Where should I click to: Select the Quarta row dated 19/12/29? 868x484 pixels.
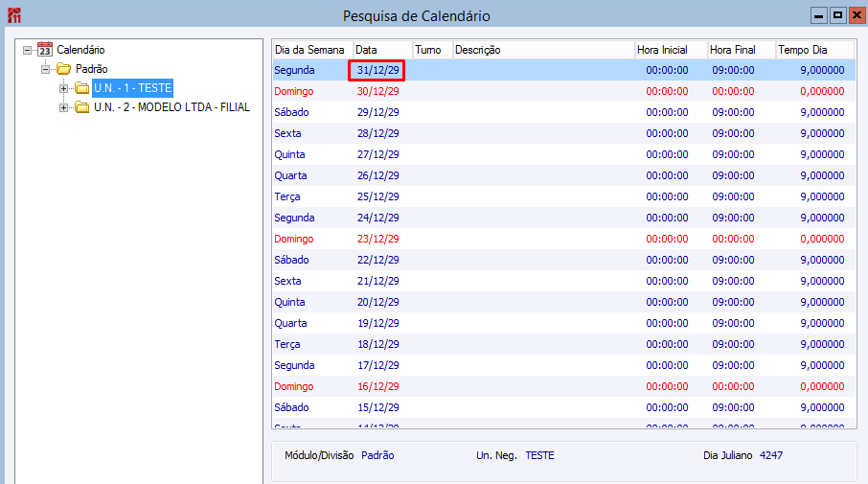pyautogui.click(x=564, y=323)
